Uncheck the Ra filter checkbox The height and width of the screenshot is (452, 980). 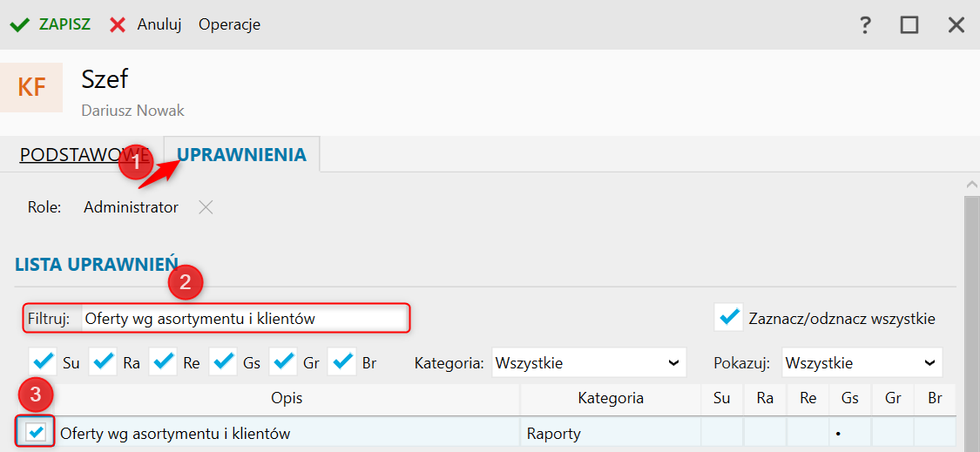tap(103, 361)
